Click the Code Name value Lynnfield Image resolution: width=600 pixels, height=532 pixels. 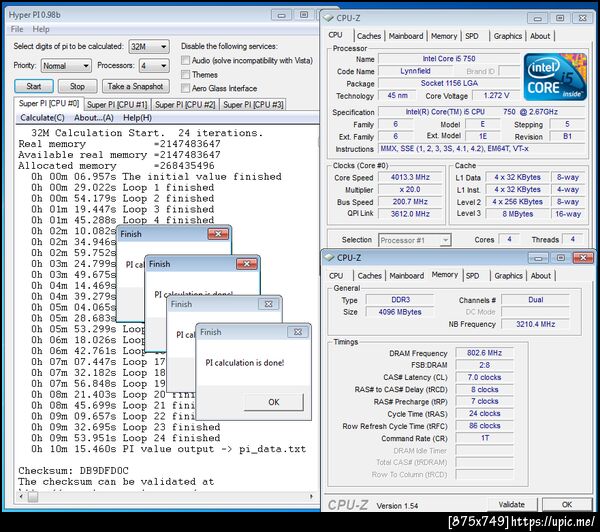coord(415,71)
